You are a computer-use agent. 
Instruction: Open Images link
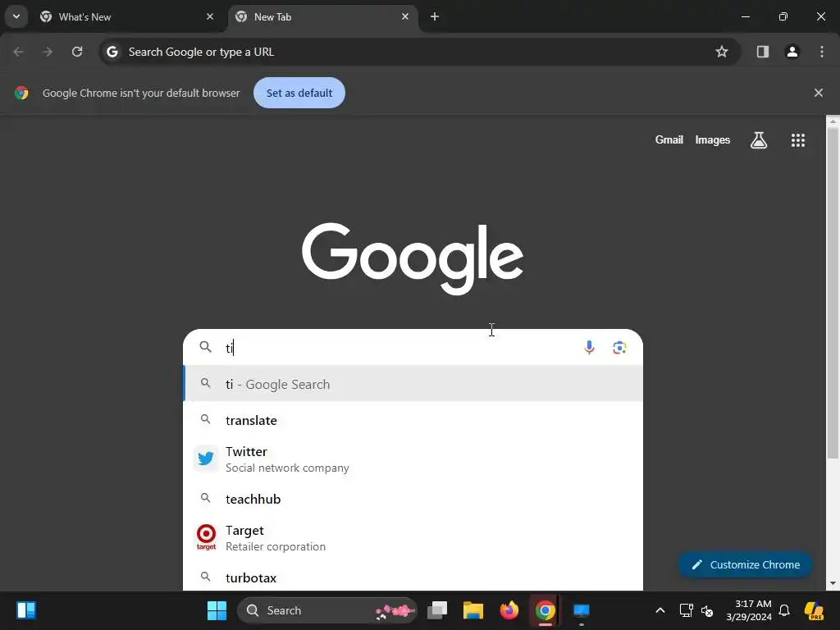pos(713,139)
